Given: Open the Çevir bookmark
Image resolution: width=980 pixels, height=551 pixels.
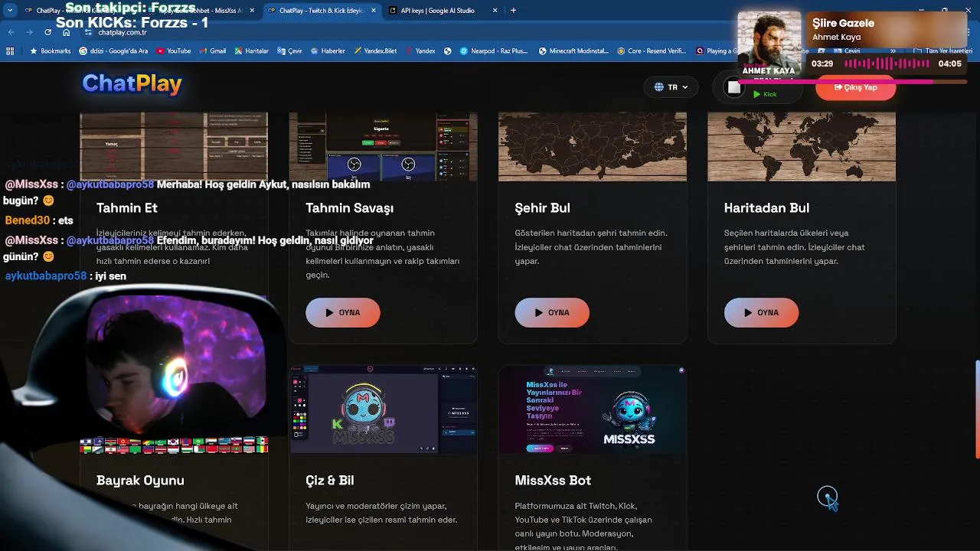Looking at the screenshot, I should tap(289, 51).
